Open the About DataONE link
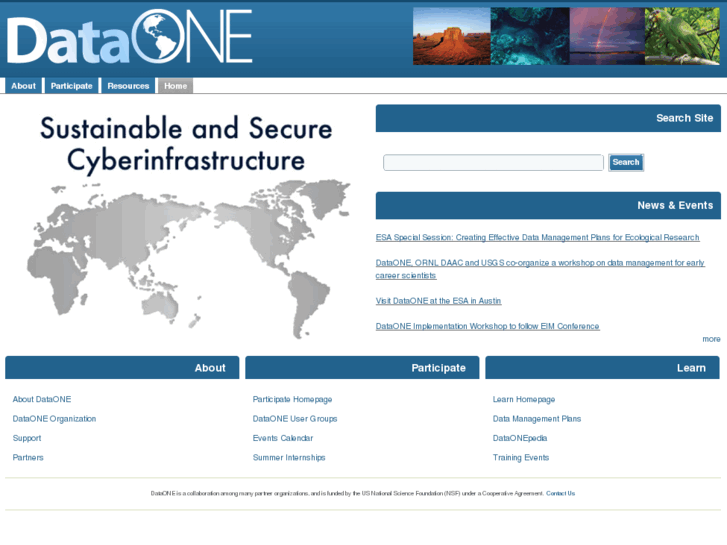Viewport: 727px width, 545px height. coord(42,399)
